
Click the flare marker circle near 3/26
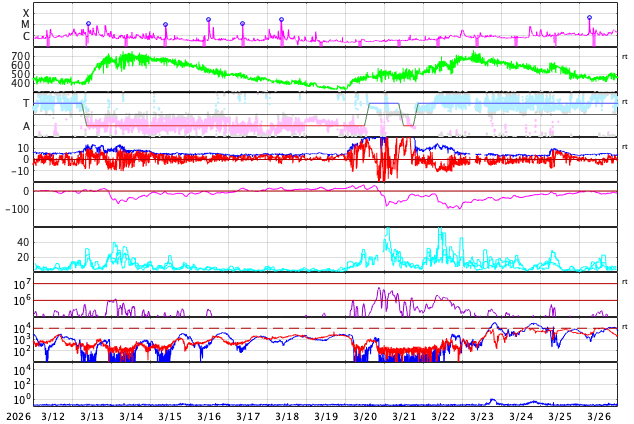pos(589,18)
